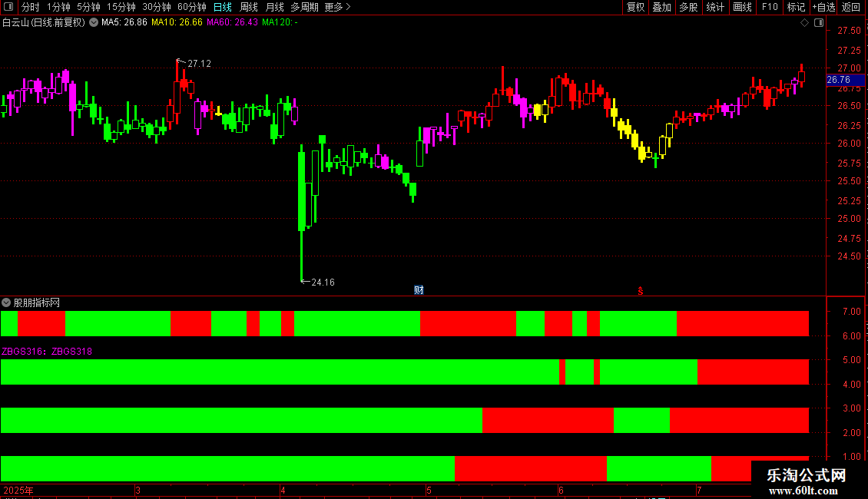Open F10 company info

click(x=770, y=7)
